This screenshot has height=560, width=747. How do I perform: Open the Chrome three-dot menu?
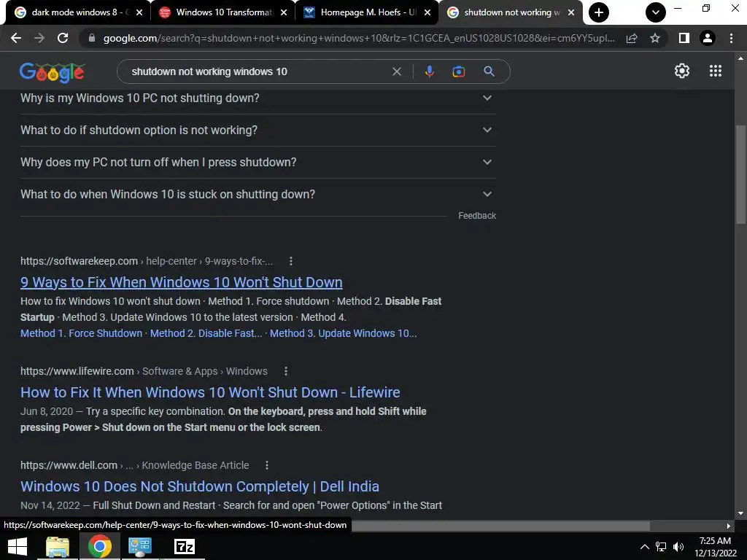731,38
